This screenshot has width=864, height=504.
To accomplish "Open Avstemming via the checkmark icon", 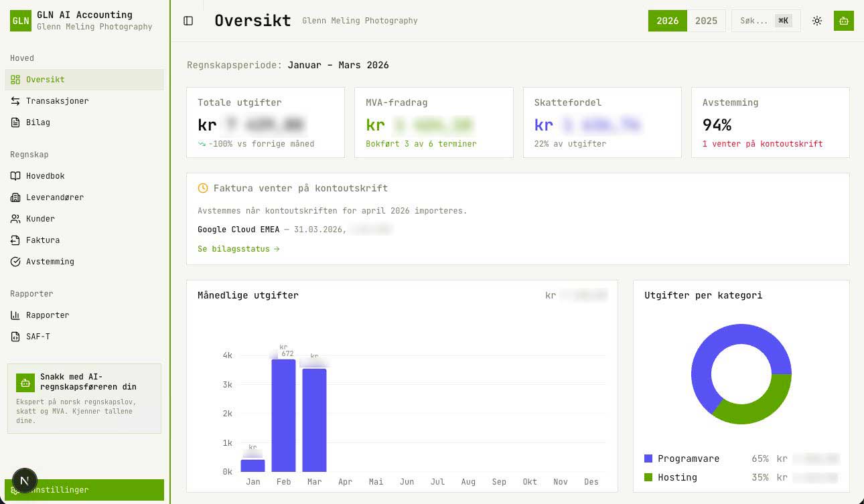I will pyautogui.click(x=15, y=261).
